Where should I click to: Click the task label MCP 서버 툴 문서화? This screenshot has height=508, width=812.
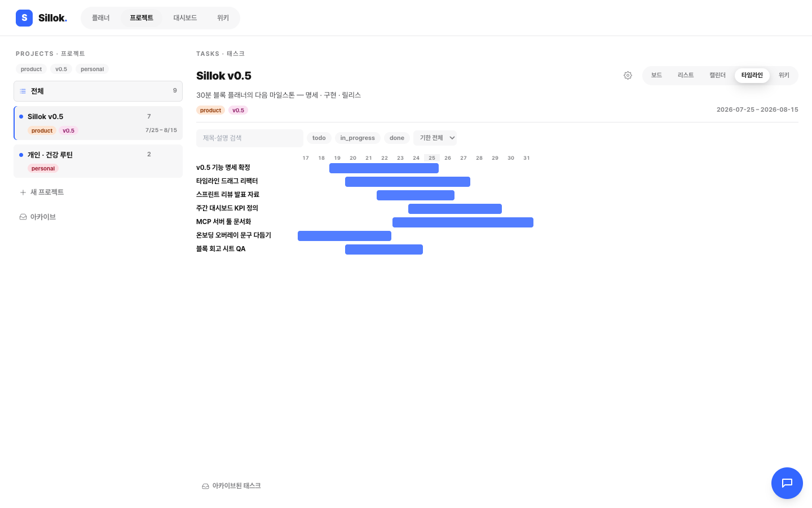click(224, 222)
